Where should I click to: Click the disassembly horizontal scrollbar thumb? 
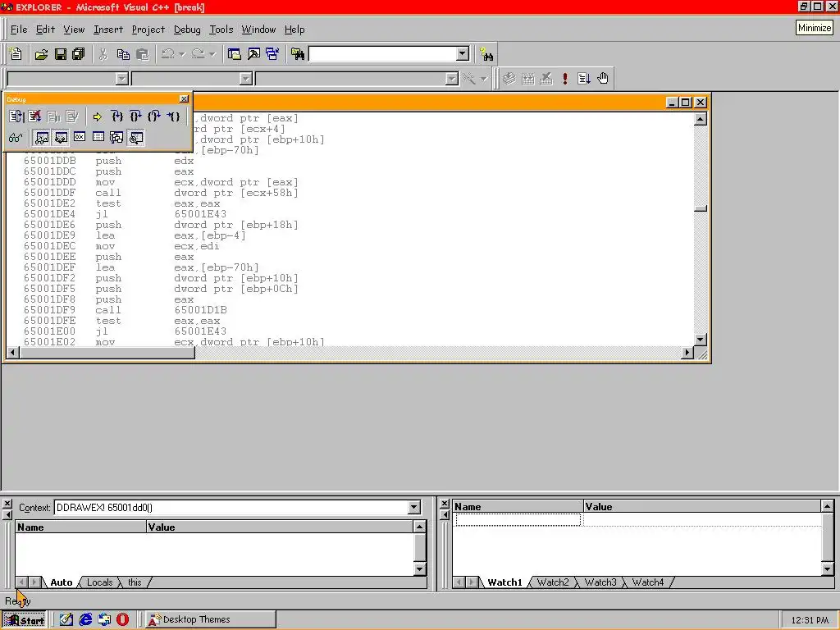point(107,353)
